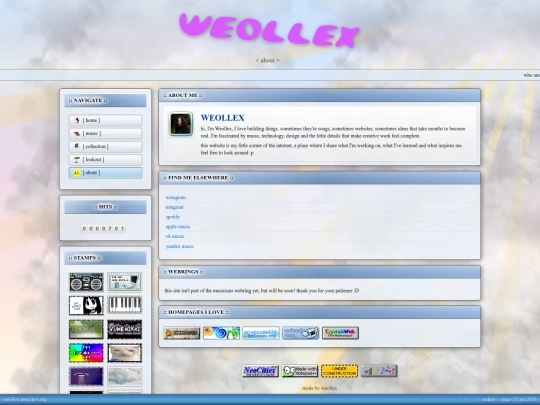Click the blue swirl and palm tree button
The image size is (540, 405).
221,333
